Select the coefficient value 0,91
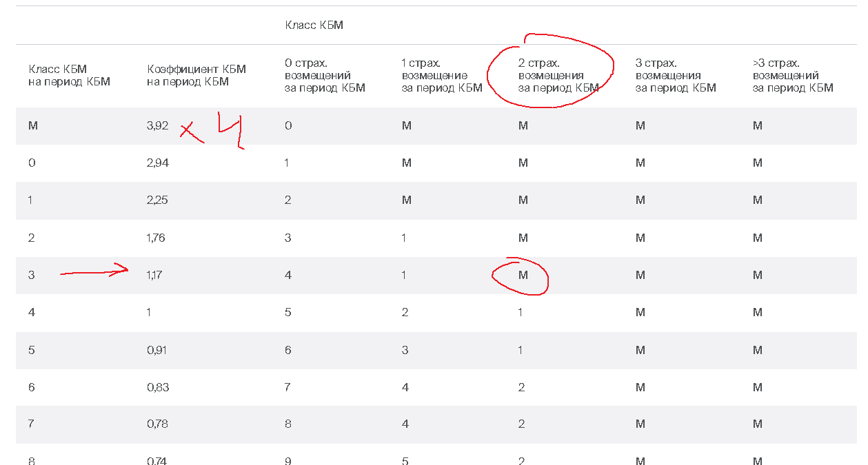The height and width of the screenshot is (465, 868). (158, 350)
